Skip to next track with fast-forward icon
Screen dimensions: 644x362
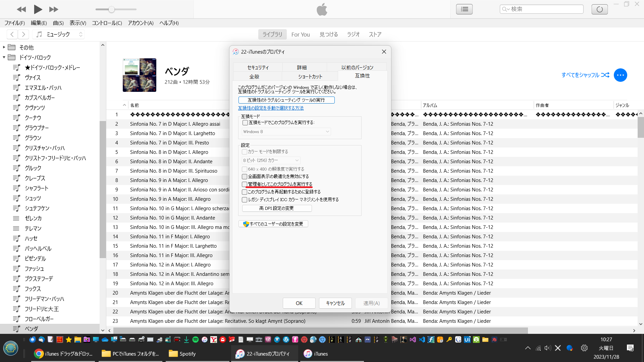54,9
